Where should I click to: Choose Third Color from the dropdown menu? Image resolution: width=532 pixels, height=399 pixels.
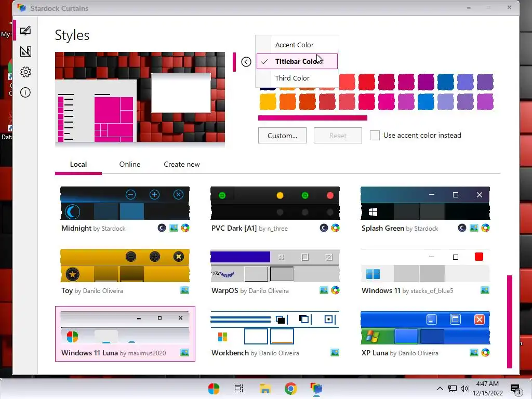(x=297, y=78)
